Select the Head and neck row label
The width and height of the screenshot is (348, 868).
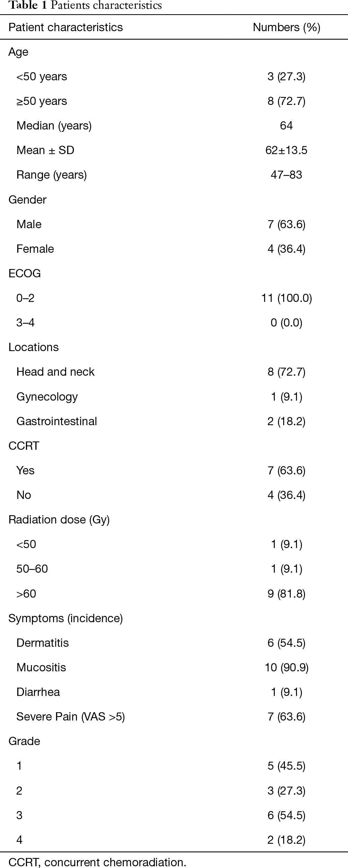(55, 372)
